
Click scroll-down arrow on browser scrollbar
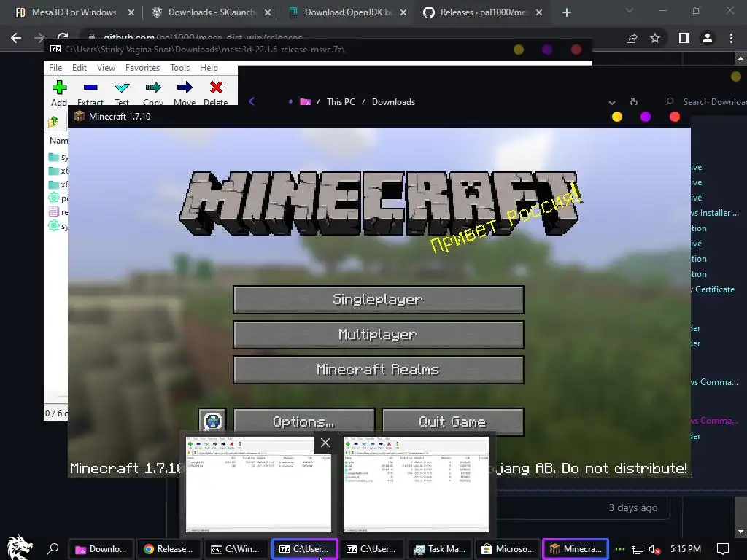point(740,531)
